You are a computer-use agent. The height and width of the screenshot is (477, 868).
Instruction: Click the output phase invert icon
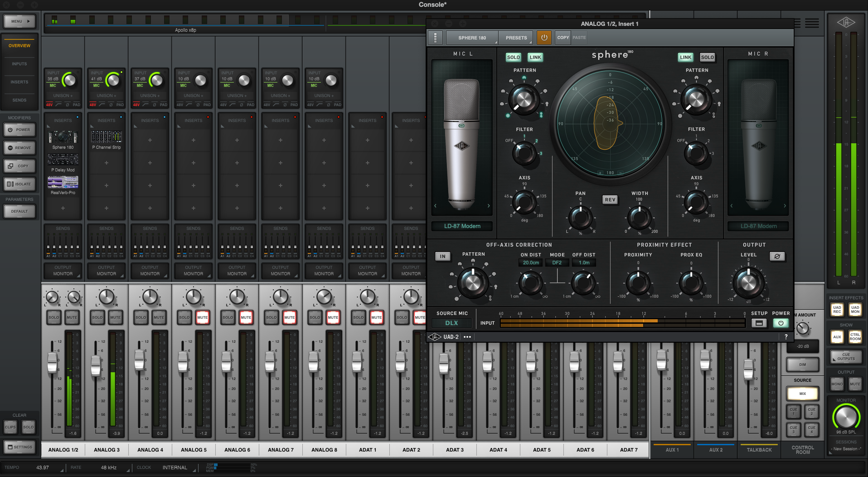point(777,257)
